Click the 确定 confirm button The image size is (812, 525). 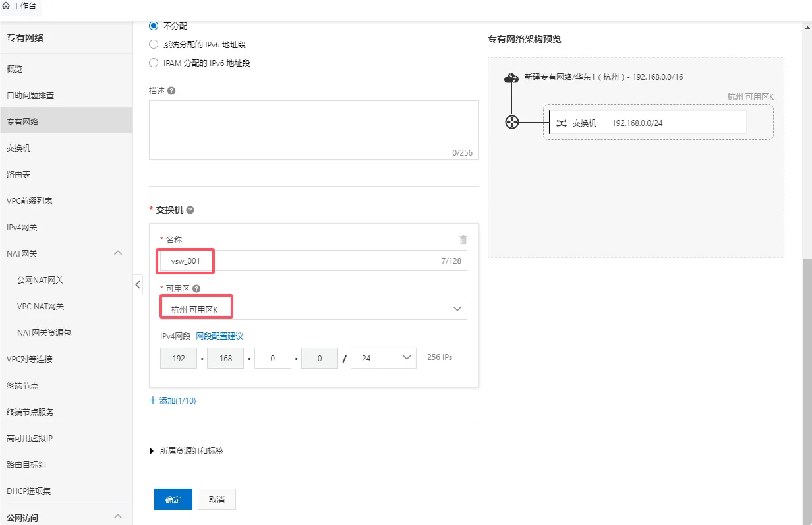click(173, 499)
